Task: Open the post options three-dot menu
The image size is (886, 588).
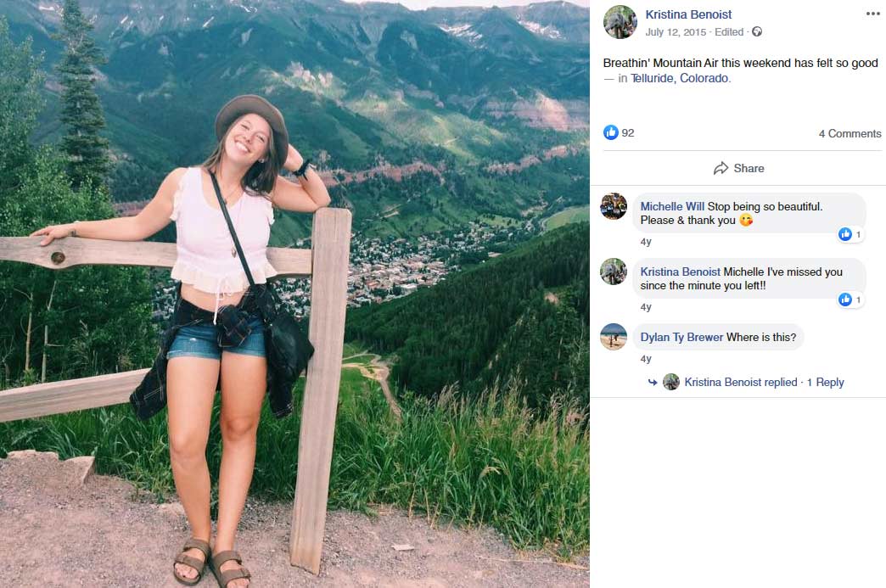Action: point(872,14)
